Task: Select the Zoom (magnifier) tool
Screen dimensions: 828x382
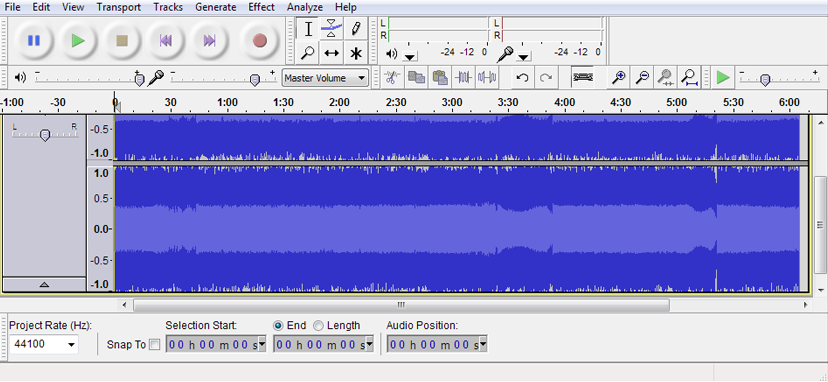Action: coord(308,53)
